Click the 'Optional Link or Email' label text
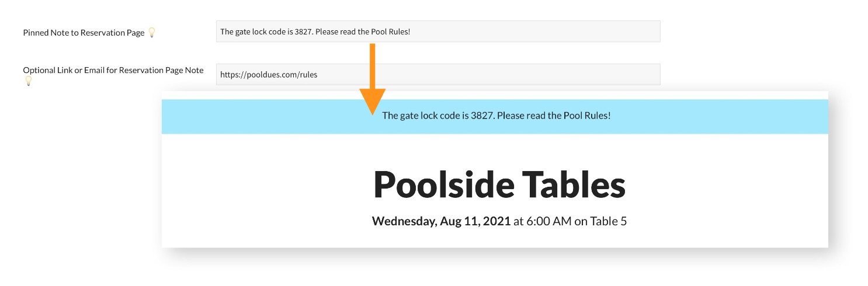Screen dimensions: 868x286 pyautogui.click(x=70, y=70)
